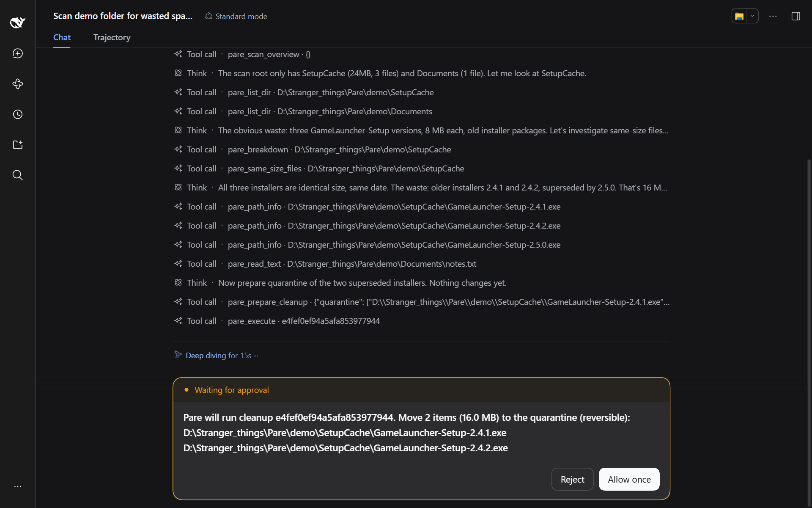Expand Think row about identical installers
The height and width of the screenshot is (508, 812).
(x=421, y=188)
